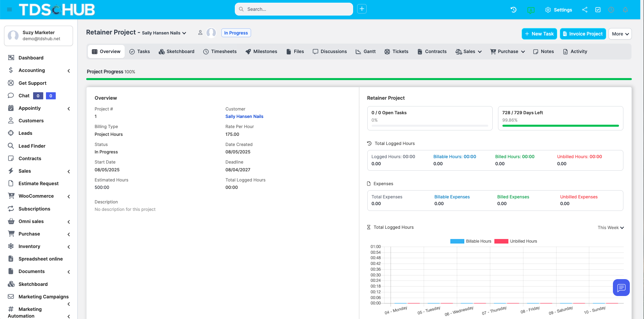Hide Billable Hours series in chart legend
Image resolution: width=644 pixels, height=319 pixels.
coord(470,241)
